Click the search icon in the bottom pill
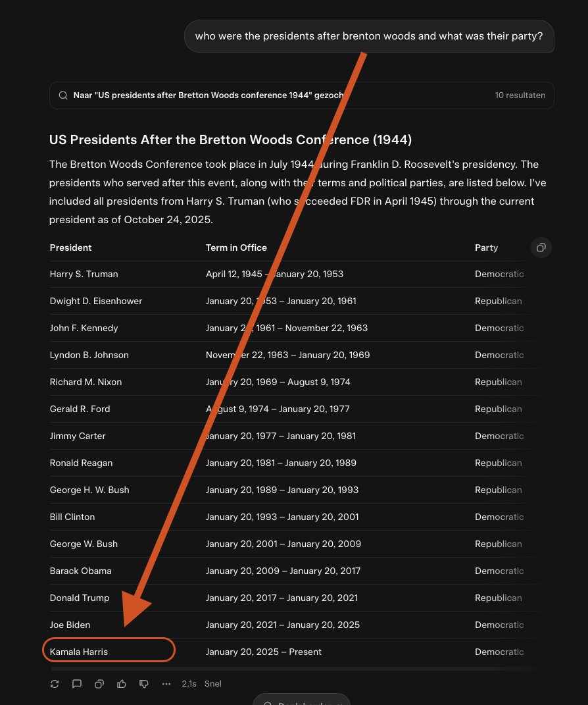Viewport: 588px width, 705px height. pos(267,703)
